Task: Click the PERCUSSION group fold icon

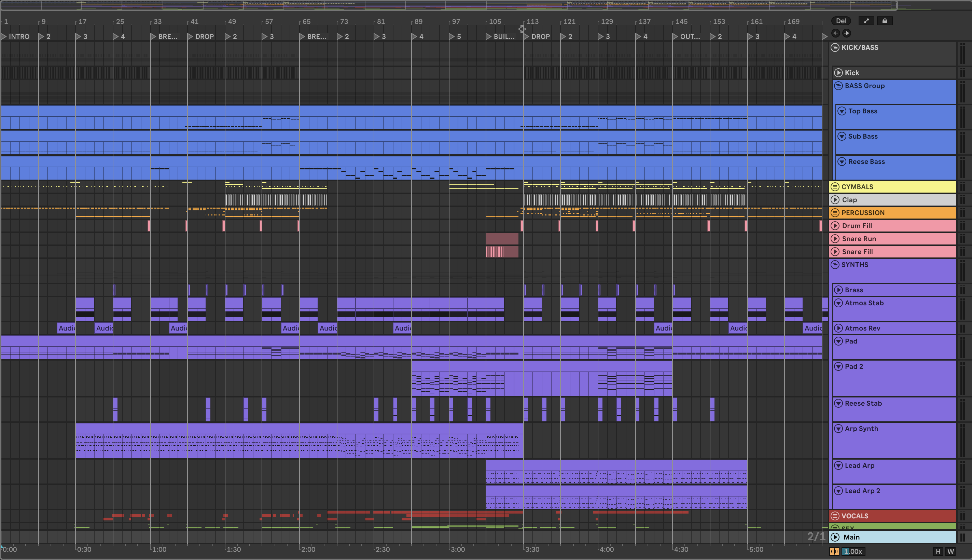Action: [835, 213]
